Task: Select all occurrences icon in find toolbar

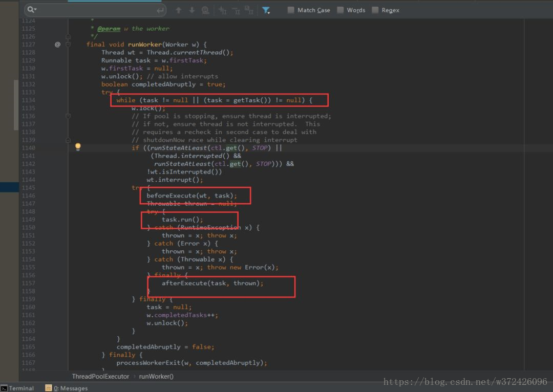Action: (x=249, y=10)
